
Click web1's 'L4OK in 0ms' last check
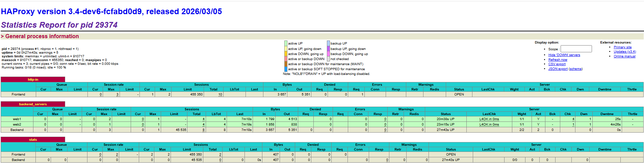489,119
